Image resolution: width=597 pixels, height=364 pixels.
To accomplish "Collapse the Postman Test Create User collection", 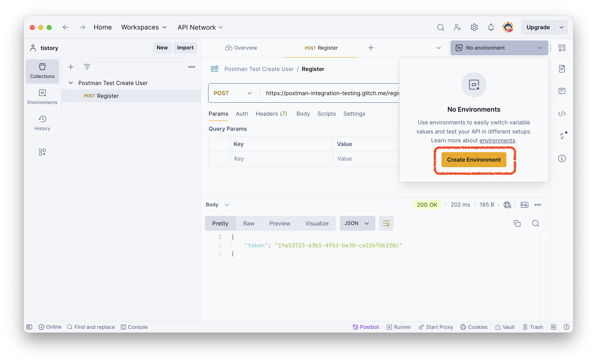I will coord(71,83).
